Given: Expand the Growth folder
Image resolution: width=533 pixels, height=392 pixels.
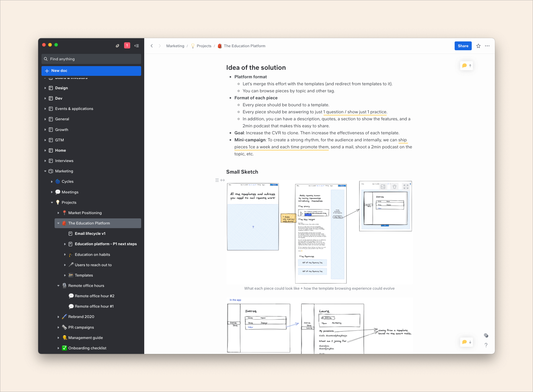Looking at the screenshot, I should point(45,130).
